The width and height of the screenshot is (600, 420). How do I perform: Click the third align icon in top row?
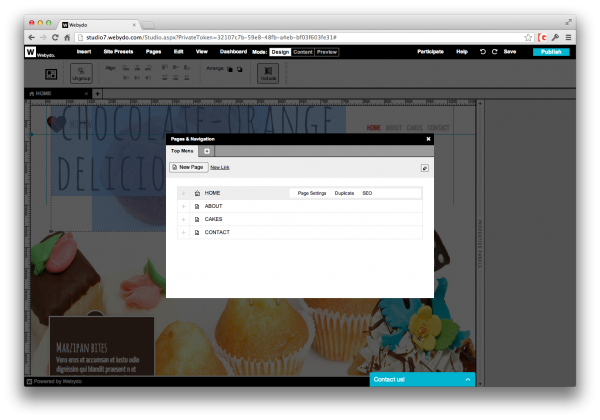tap(148, 68)
